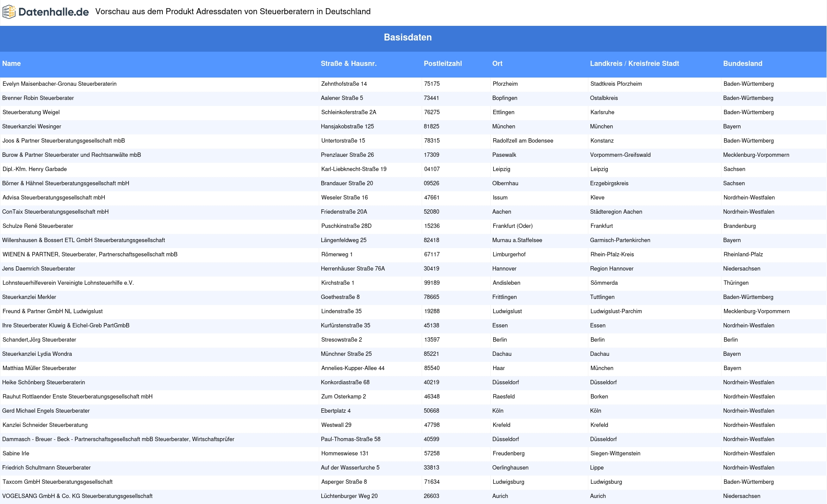This screenshot has width=827, height=504.
Task: Click the Straße & Hausnr. column header
Action: click(349, 64)
